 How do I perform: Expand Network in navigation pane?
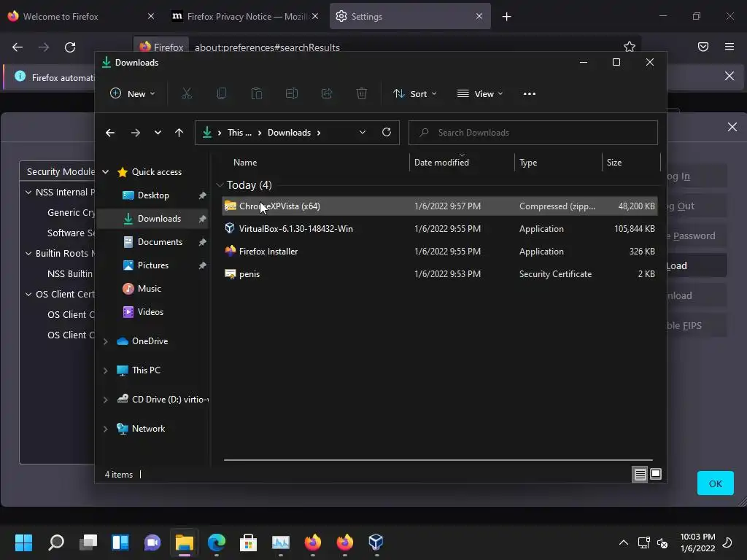click(106, 429)
